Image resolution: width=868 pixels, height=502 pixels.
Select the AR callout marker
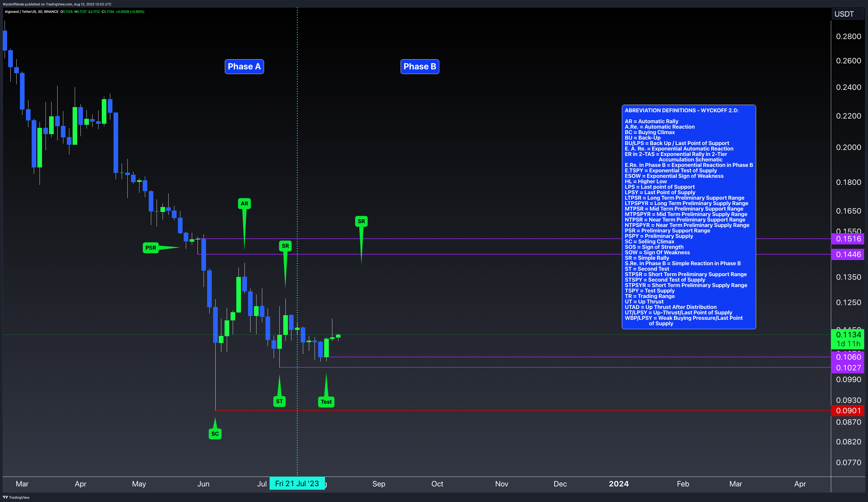pos(244,203)
